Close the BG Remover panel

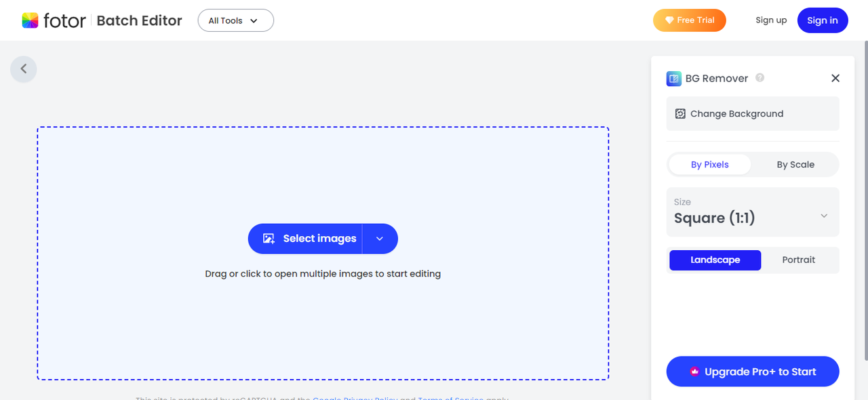835,78
